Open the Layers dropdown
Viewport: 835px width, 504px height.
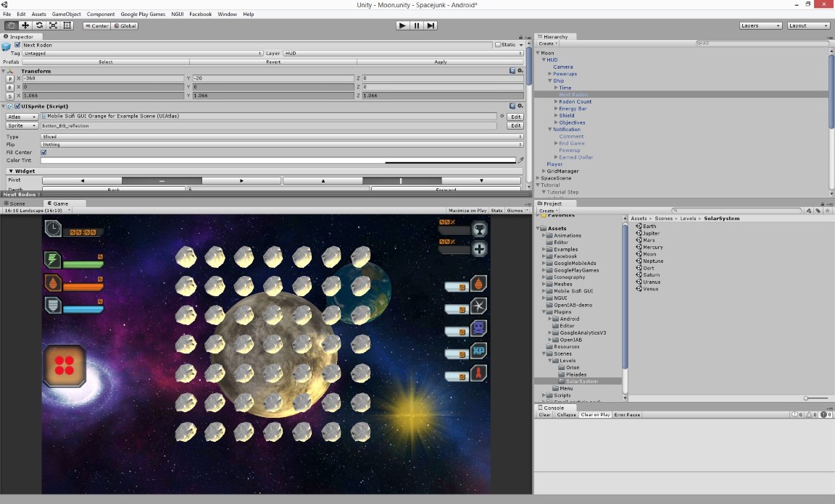[x=760, y=25]
